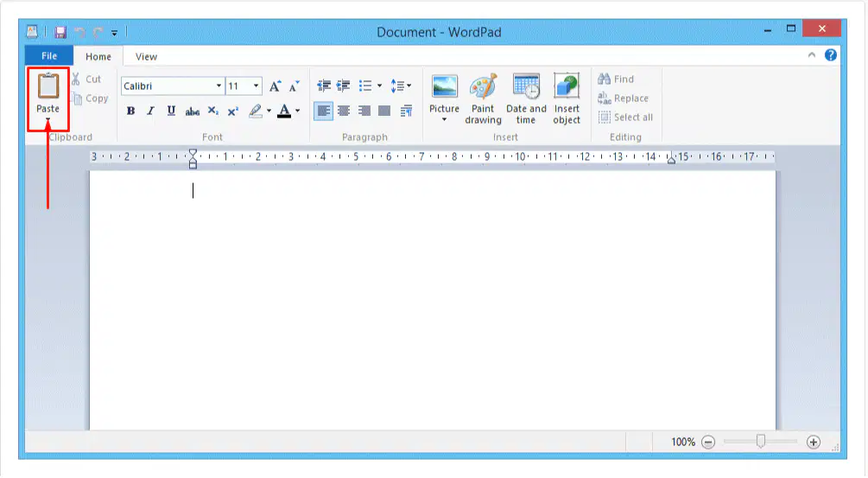Click the Zoom in plus button
The height and width of the screenshot is (478, 868).
[x=814, y=442]
